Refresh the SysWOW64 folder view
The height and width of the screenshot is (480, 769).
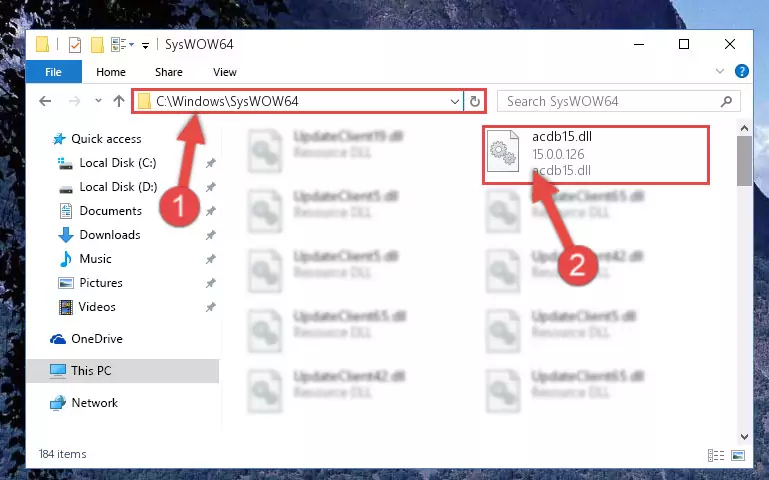(474, 101)
